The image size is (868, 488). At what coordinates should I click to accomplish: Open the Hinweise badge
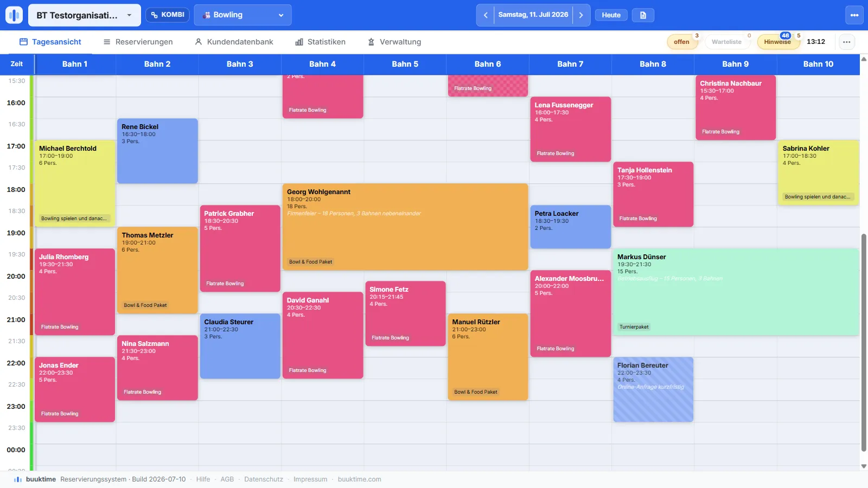777,42
